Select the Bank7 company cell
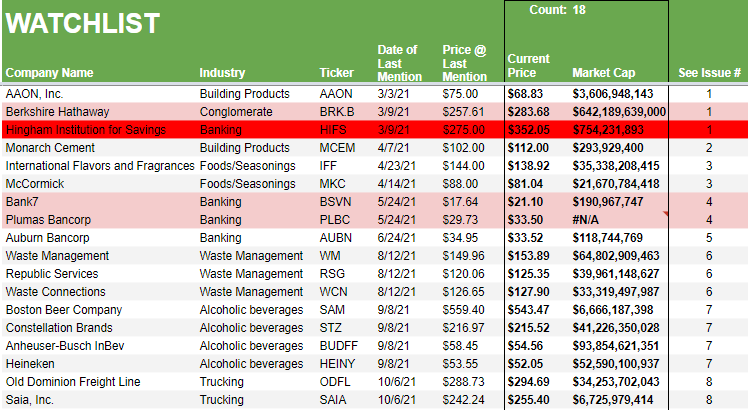Viewport: 748px width, 410px height. click(22, 202)
